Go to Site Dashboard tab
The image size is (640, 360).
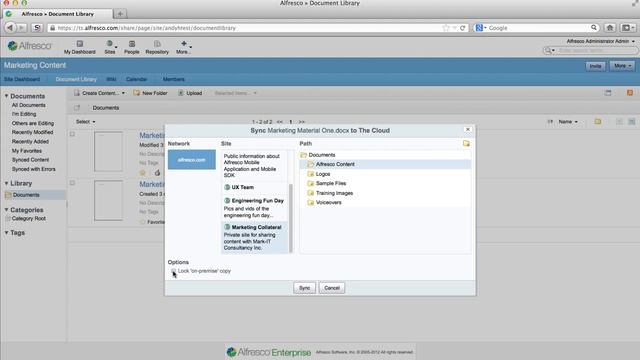click(22, 79)
